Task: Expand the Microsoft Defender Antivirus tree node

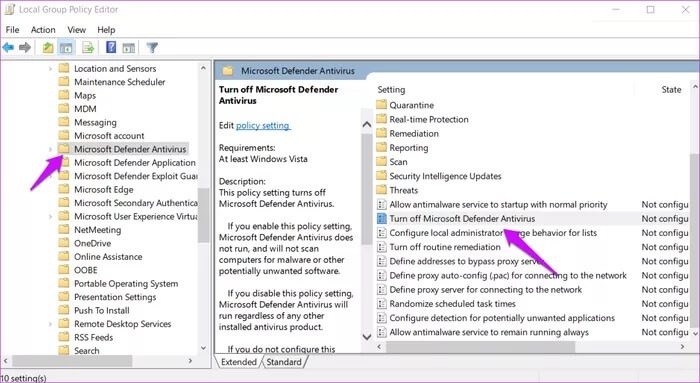Action: pos(50,149)
